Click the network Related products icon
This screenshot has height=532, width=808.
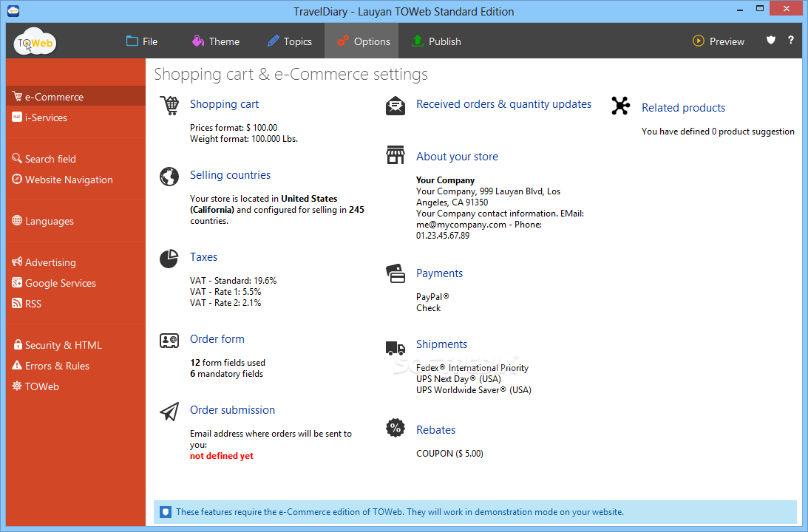tap(620, 106)
